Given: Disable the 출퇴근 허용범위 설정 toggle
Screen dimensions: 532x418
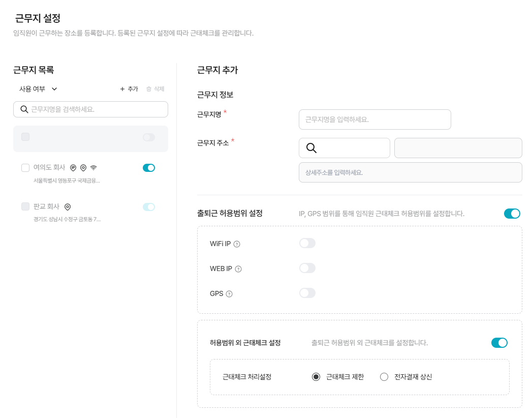Looking at the screenshot, I should click(x=512, y=214).
